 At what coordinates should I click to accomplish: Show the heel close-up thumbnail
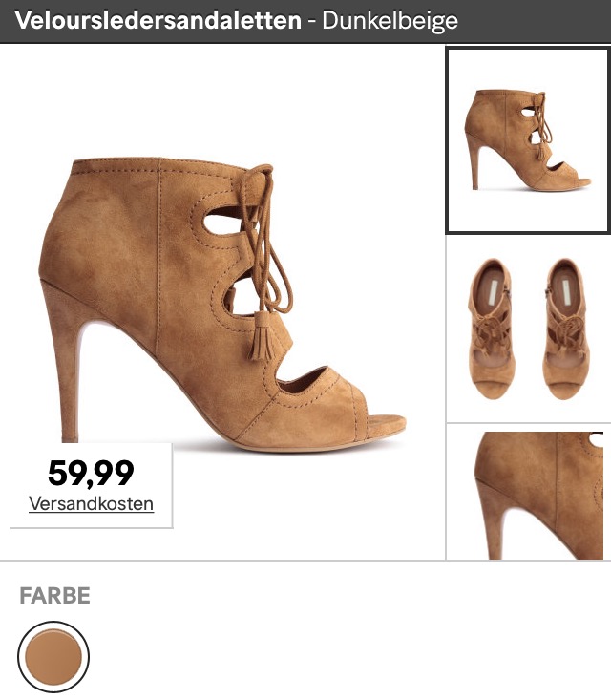pos(529,492)
